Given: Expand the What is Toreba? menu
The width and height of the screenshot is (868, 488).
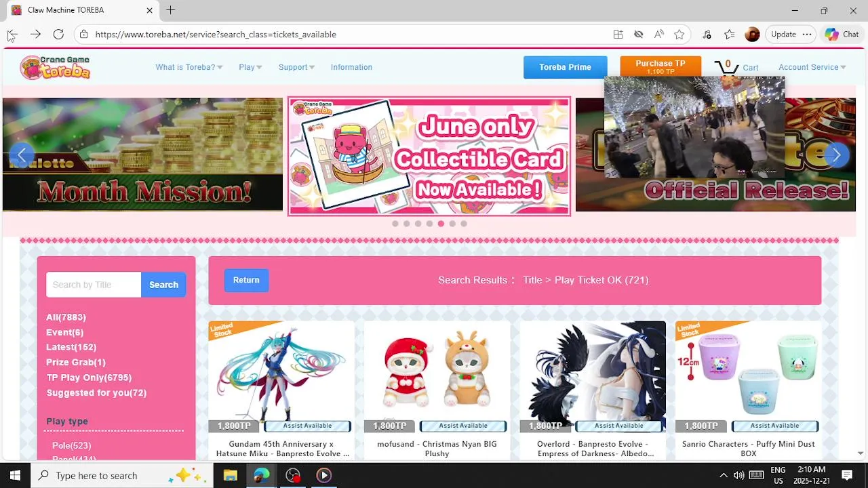Looking at the screenshot, I should [189, 67].
